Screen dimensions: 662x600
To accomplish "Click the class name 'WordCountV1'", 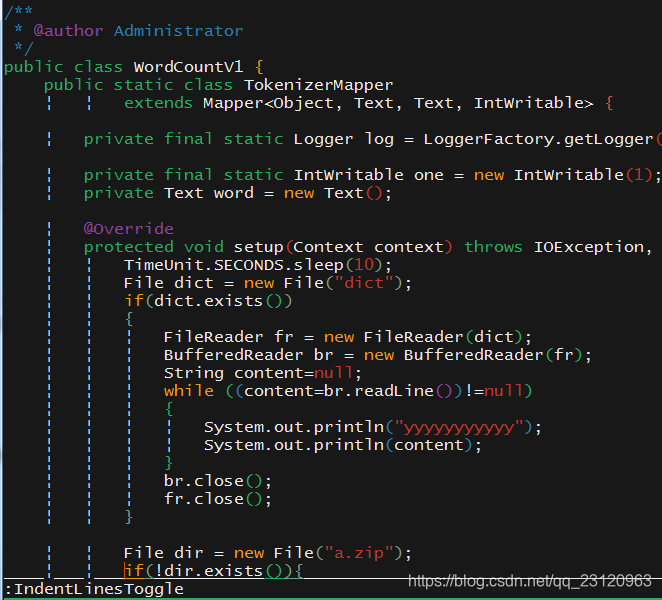I will click(188, 67).
